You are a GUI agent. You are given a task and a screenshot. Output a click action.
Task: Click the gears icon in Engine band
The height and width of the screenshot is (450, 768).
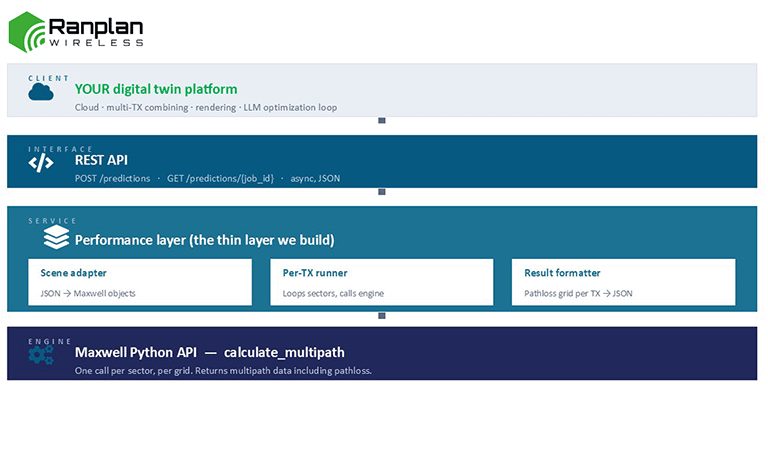click(41, 355)
